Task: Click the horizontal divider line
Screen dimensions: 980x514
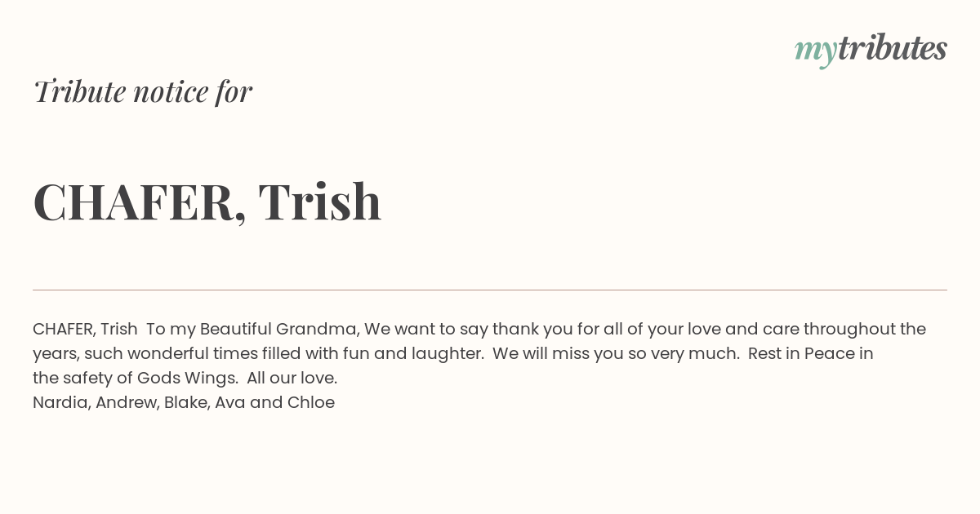Action: pyautogui.click(x=490, y=290)
